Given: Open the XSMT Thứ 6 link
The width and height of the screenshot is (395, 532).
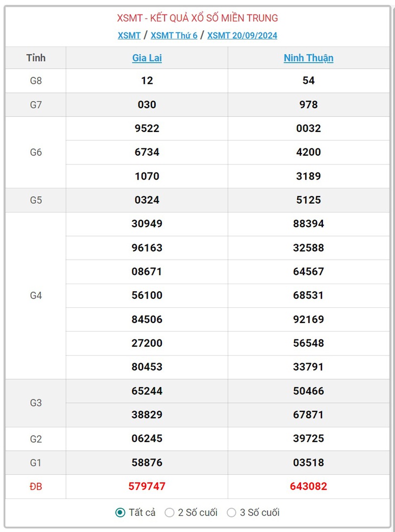Looking at the screenshot, I should point(174,36).
